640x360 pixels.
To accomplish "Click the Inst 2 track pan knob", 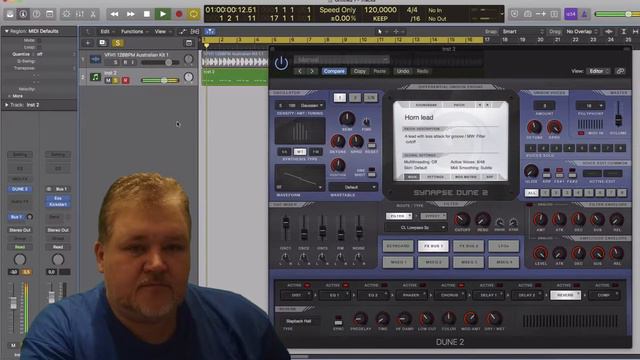I will coord(188,77).
